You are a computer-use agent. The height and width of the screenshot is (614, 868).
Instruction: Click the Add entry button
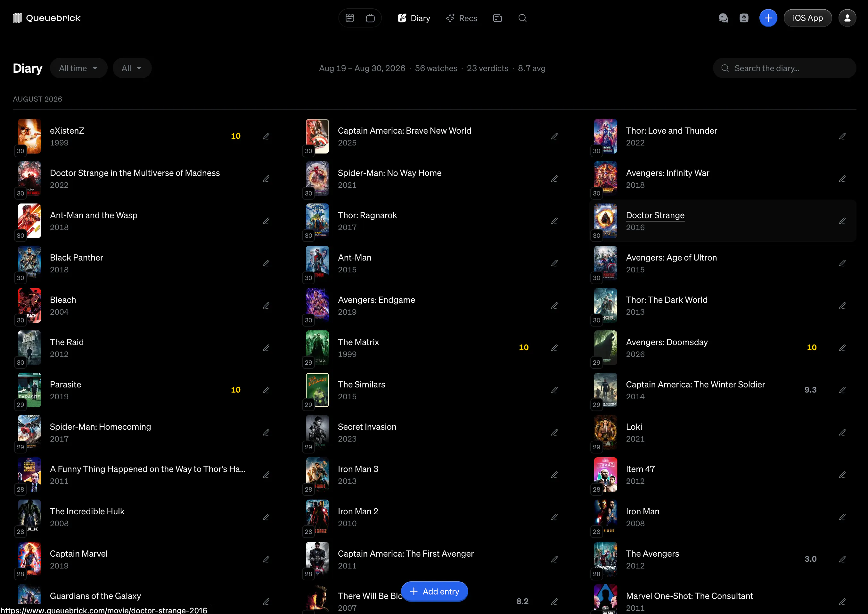(434, 591)
